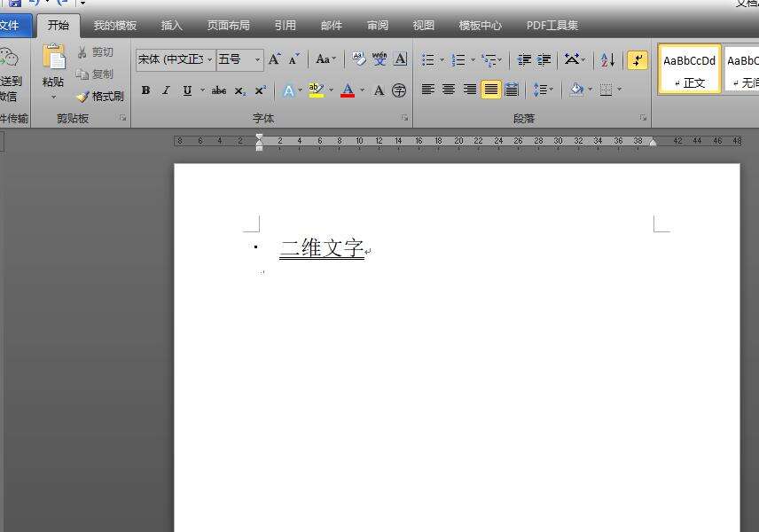Click the Save icon in quick access toolbar

(14, 3)
